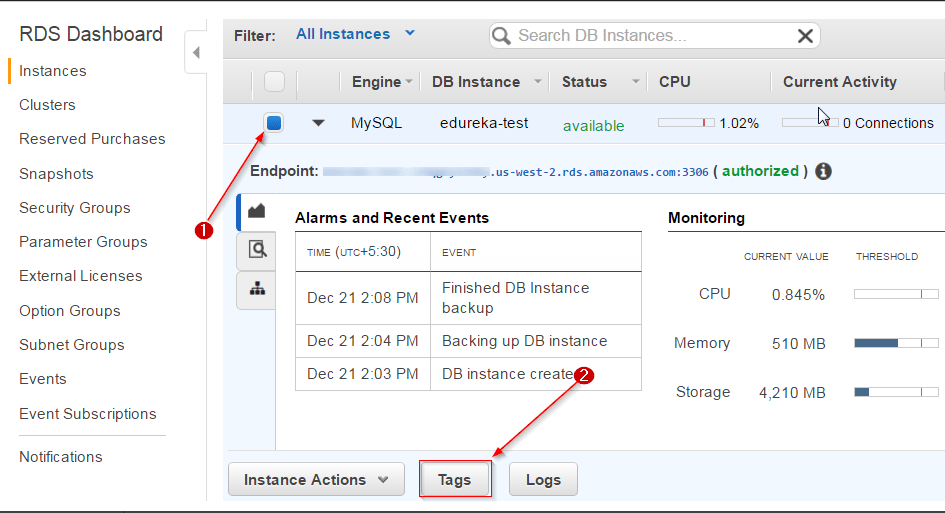Click the Memory threshold bar
The height and width of the screenshot is (513, 945).
click(x=896, y=343)
